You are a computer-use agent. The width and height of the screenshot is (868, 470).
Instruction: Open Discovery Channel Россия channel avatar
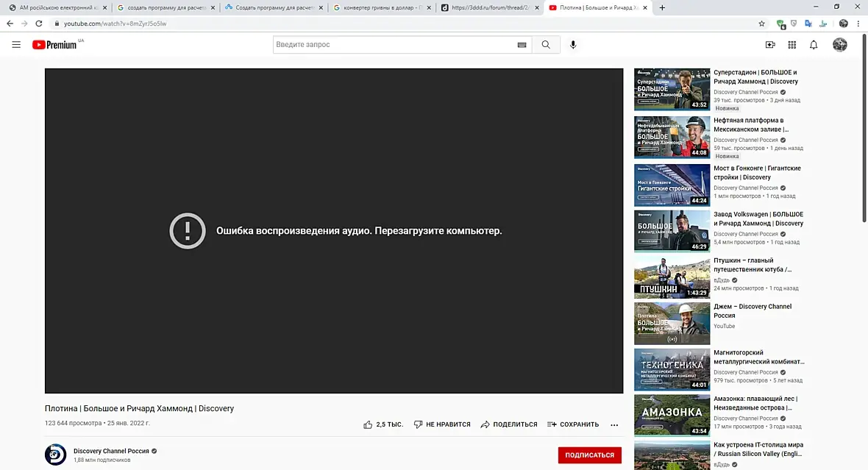click(x=55, y=455)
